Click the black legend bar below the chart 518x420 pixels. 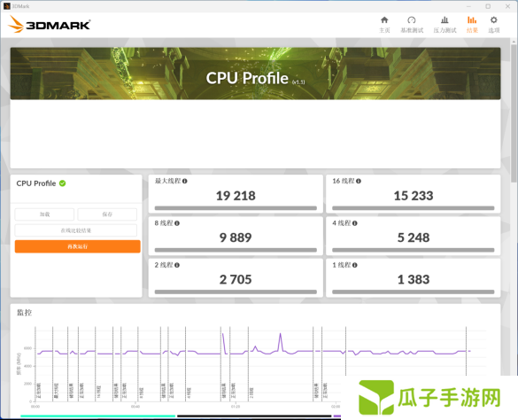(254, 416)
